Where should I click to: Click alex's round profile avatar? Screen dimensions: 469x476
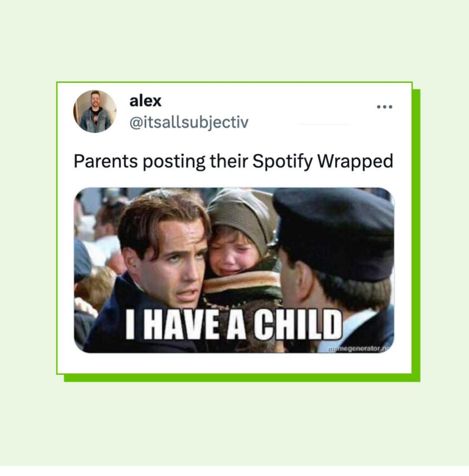(x=95, y=111)
